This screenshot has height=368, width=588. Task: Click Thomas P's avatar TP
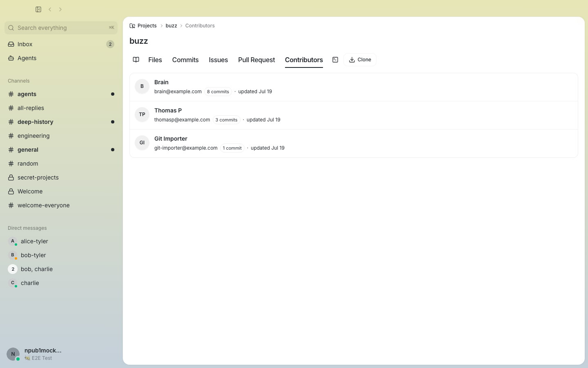coord(142,114)
